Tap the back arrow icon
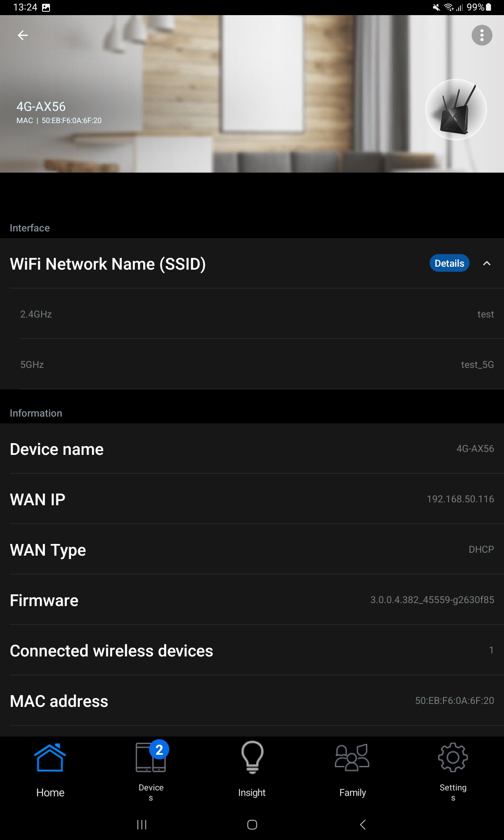504x840 pixels. pyautogui.click(x=23, y=36)
